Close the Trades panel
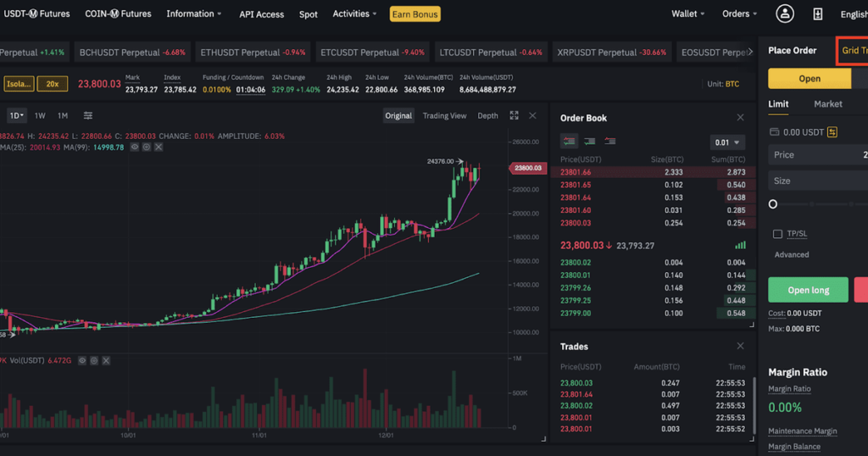The width and height of the screenshot is (868, 456). click(740, 346)
